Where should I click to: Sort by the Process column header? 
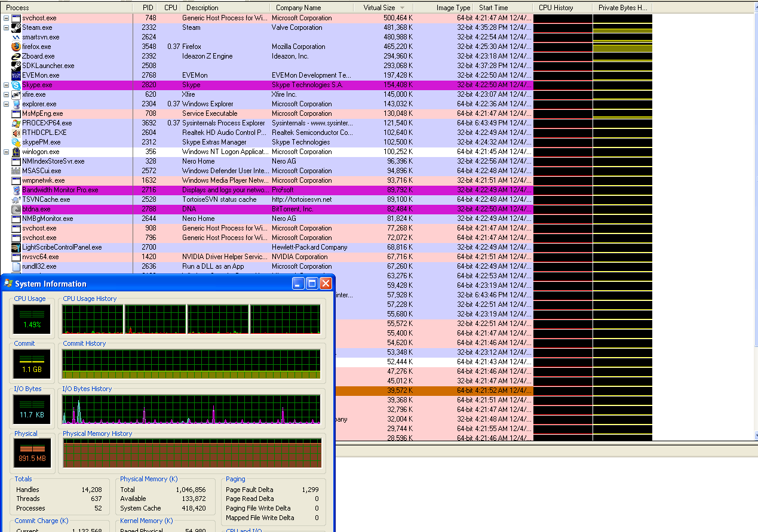(66, 8)
